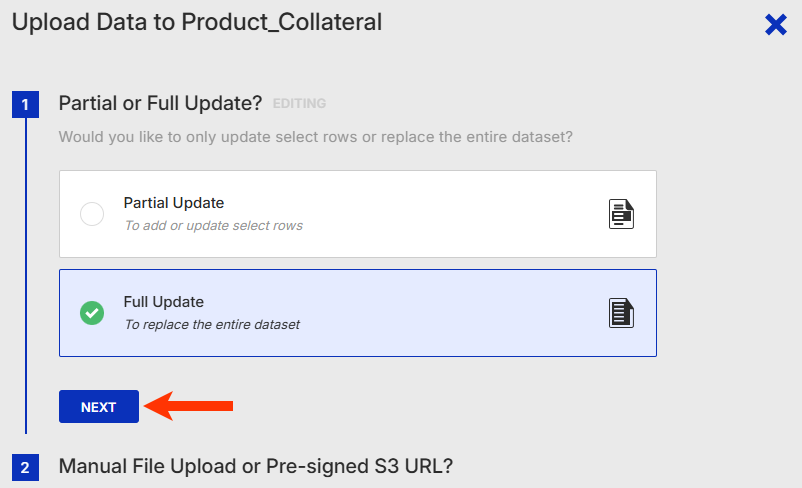
Task: Click the EDITING status label
Action: [299, 104]
